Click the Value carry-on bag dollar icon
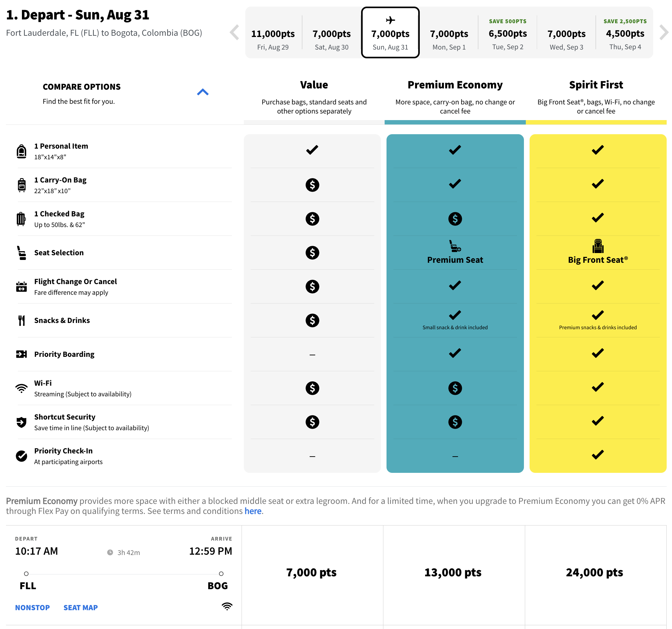672x629 pixels. [312, 185]
